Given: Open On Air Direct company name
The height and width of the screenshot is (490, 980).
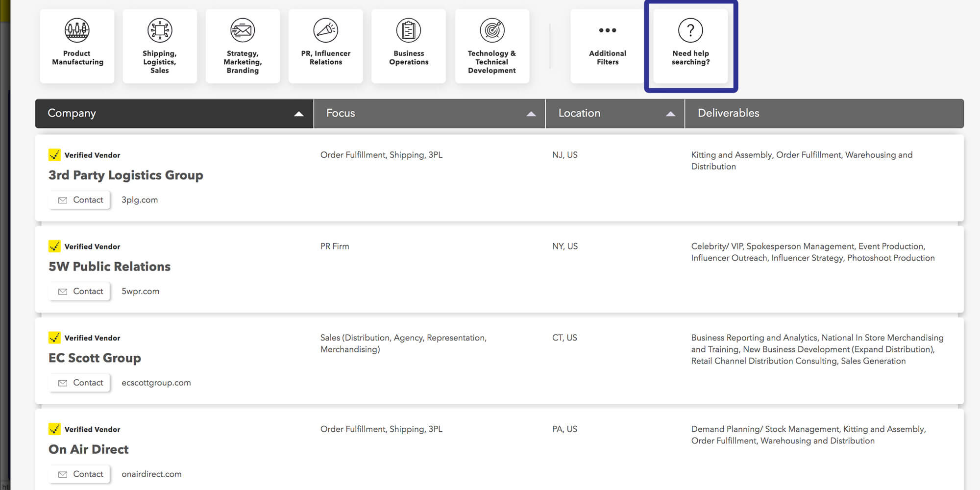Looking at the screenshot, I should coord(88,449).
